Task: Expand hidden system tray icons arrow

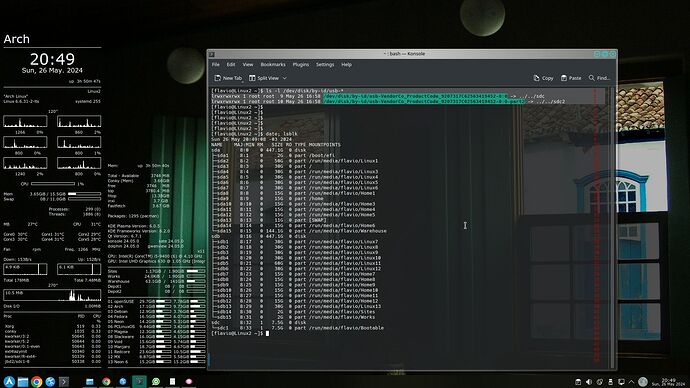Action: click(x=631, y=382)
